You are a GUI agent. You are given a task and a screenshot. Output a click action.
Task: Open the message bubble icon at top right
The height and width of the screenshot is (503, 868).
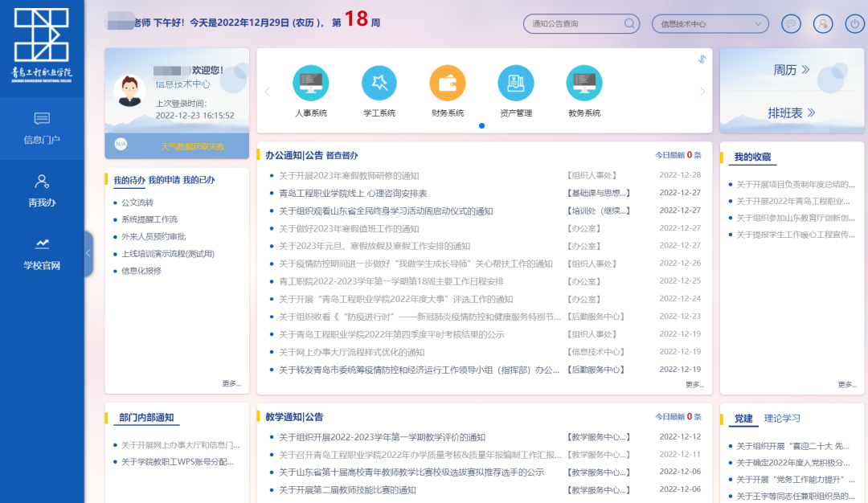click(791, 23)
